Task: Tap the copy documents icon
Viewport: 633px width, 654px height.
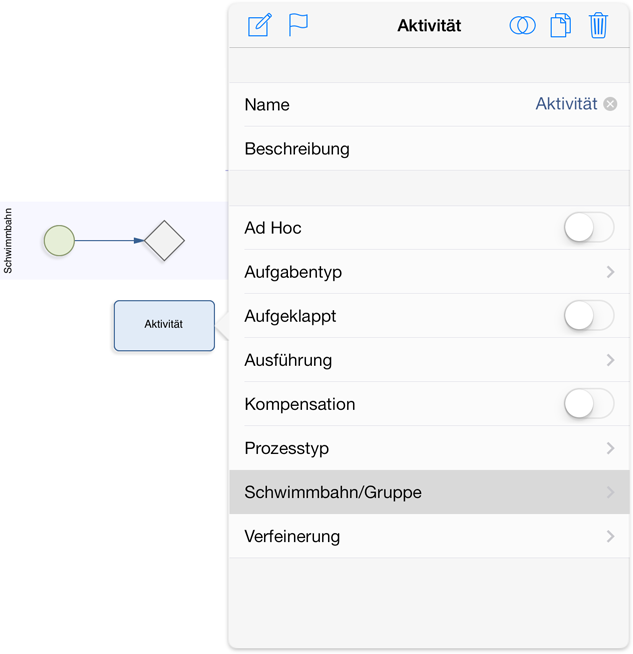Action: [x=560, y=25]
